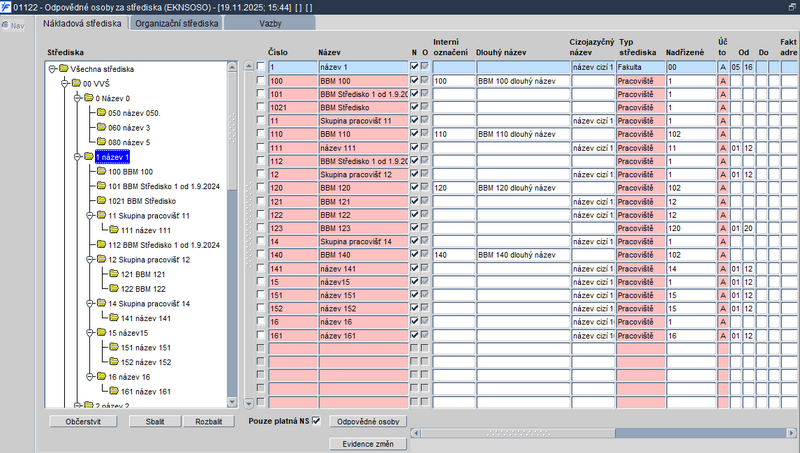Tick the row selection checkbox for row 1021
This screenshot has width=800, height=453.
[261, 107]
